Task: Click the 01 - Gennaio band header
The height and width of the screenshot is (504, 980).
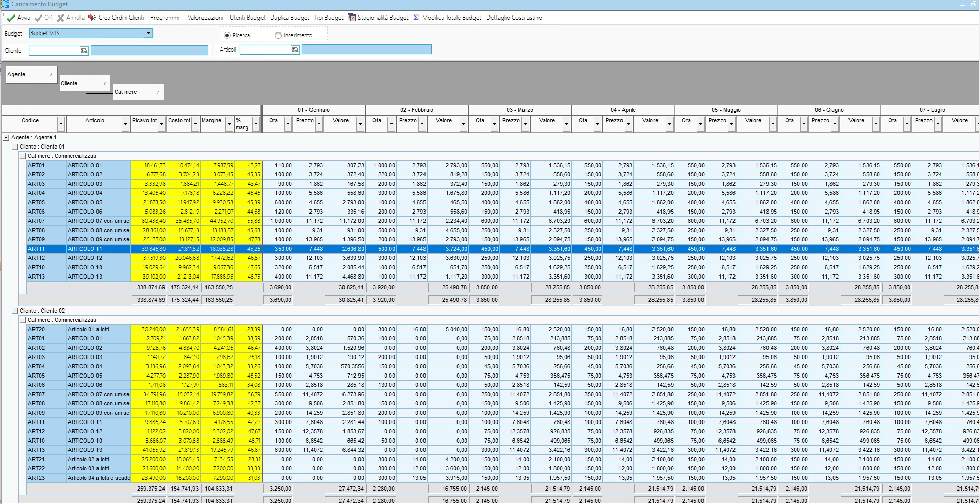Action: pos(314,110)
